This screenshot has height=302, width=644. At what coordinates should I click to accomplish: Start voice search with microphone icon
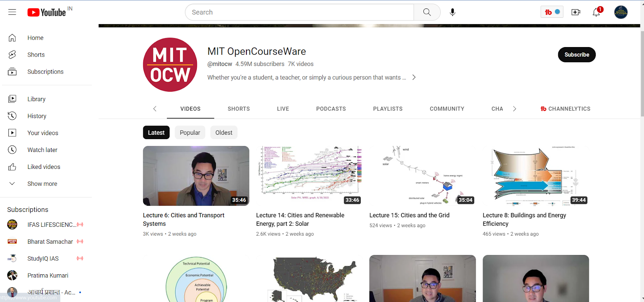(x=452, y=12)
